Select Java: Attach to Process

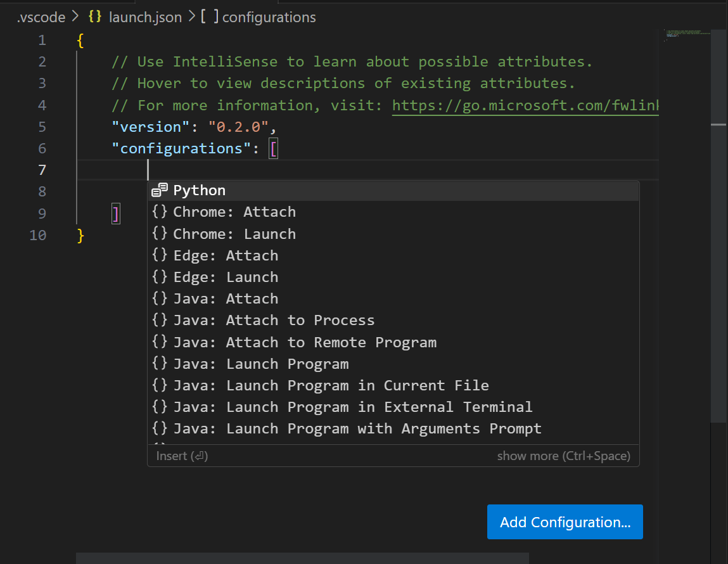[393, 320]
